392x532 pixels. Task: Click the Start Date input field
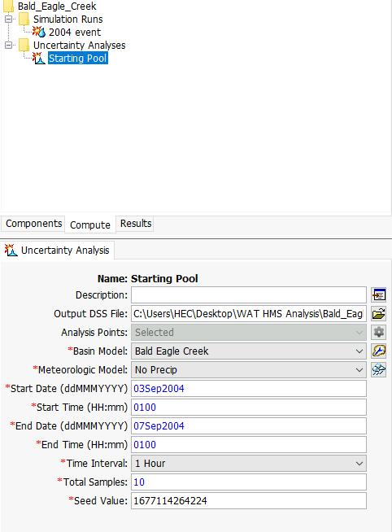point(249,389)
